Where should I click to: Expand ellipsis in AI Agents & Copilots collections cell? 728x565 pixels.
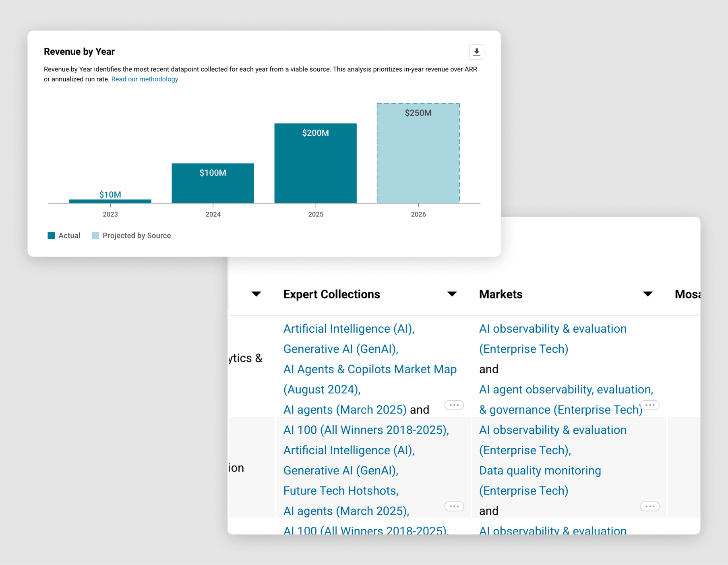pyautogui.click(x=454, y=405)
